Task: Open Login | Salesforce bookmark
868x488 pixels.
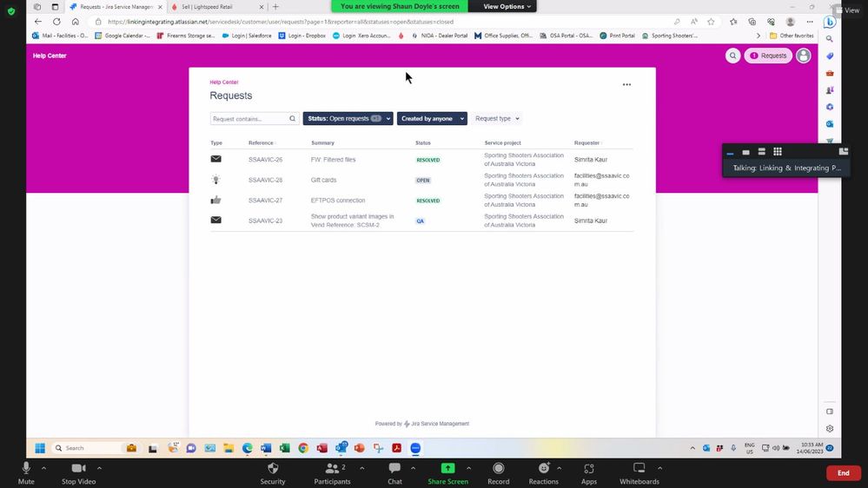Action: tap(247, 36)
